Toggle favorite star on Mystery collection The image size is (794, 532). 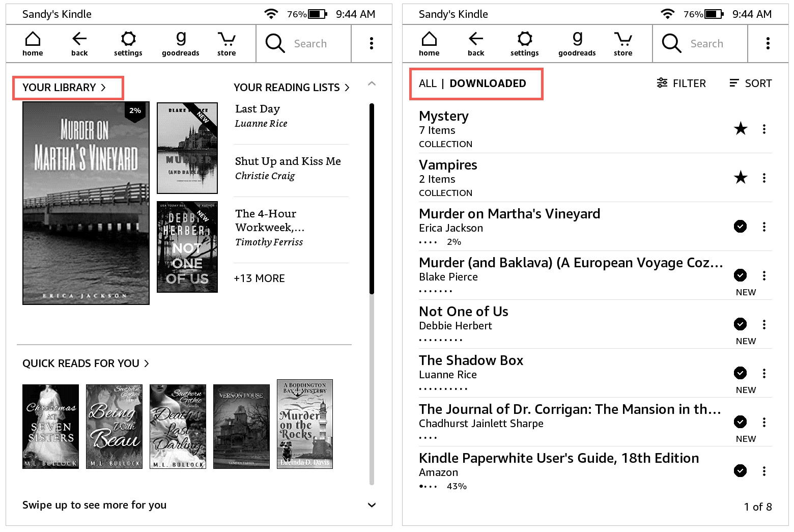coord(741,129)
